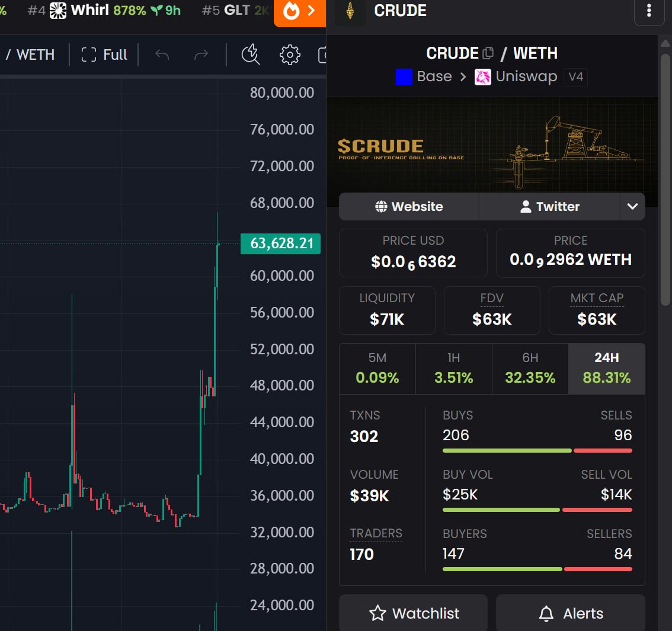Open the Twitter link
The height and width of the screenshot is (631, 672).
(x=549, y=206)
